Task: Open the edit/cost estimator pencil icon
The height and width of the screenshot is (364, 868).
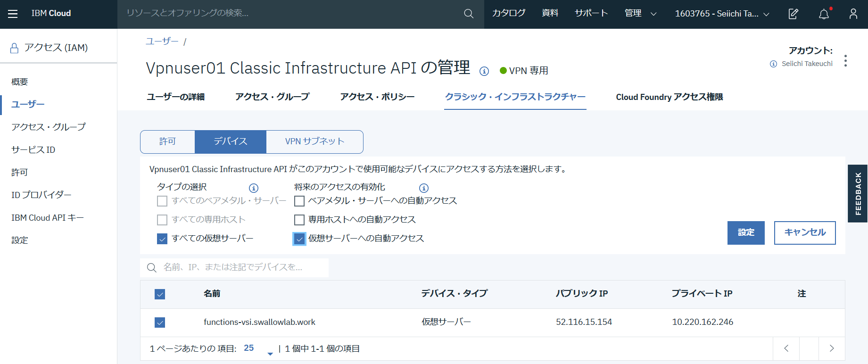Action: click(794, 14)
